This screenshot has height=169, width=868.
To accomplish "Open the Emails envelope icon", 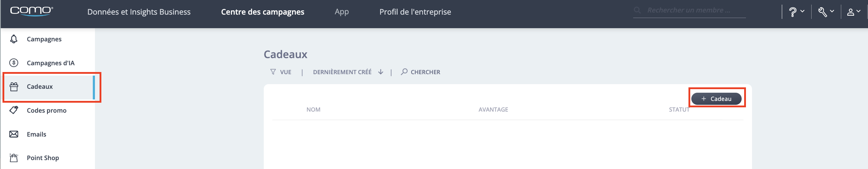I will pyautogui.click(x=14, y=134).
